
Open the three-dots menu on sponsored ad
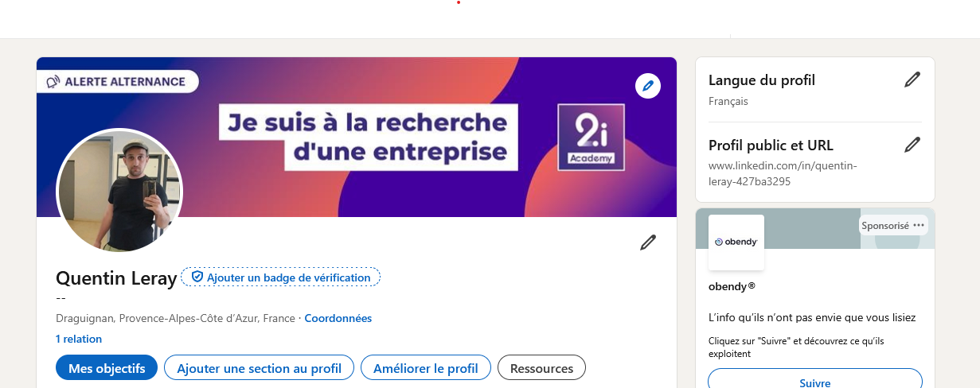(x=919, y=225)
